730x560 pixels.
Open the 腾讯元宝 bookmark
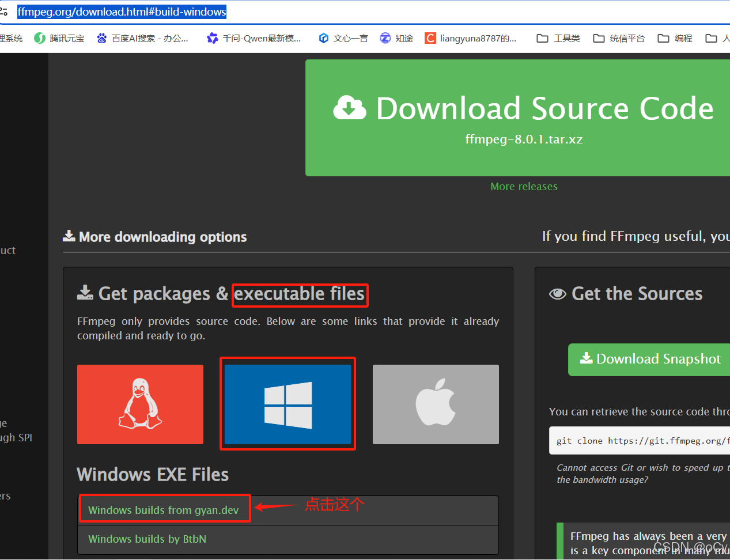coord(59,39)
